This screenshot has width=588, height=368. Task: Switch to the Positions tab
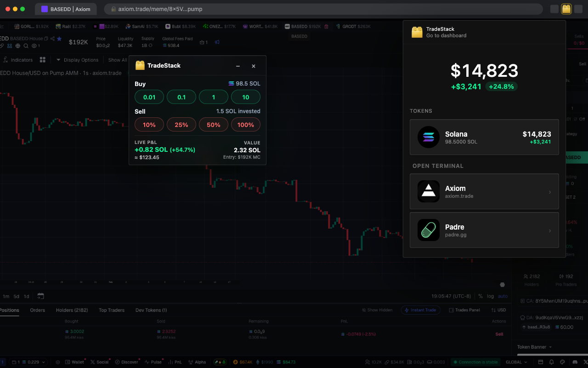(9, 310)
